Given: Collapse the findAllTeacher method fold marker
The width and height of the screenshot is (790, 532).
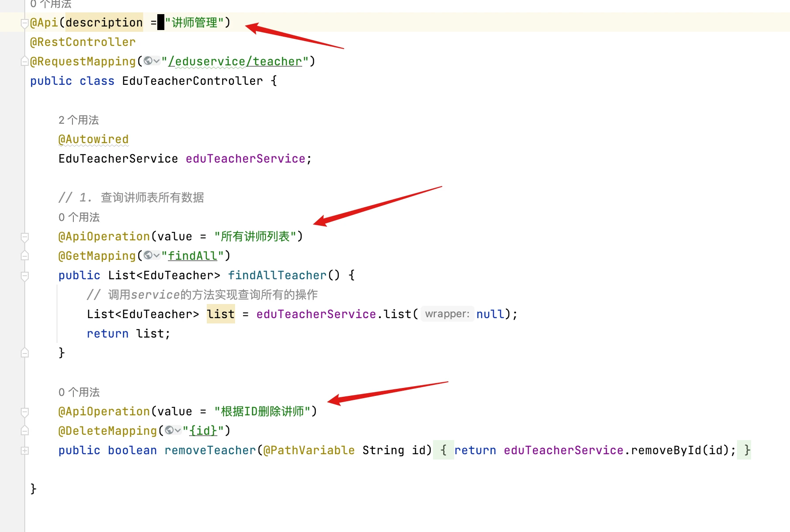Looking at the screenshot, I should tap(25, 276).
